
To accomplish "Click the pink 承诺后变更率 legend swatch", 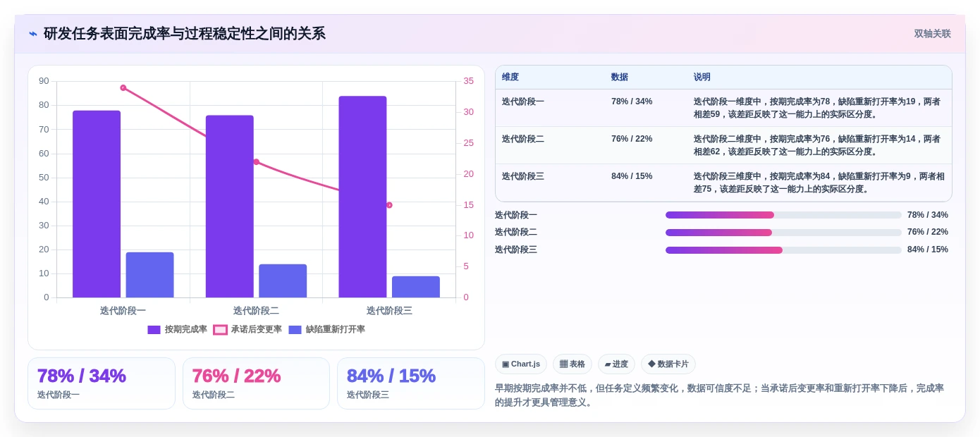I will (220, 329).
